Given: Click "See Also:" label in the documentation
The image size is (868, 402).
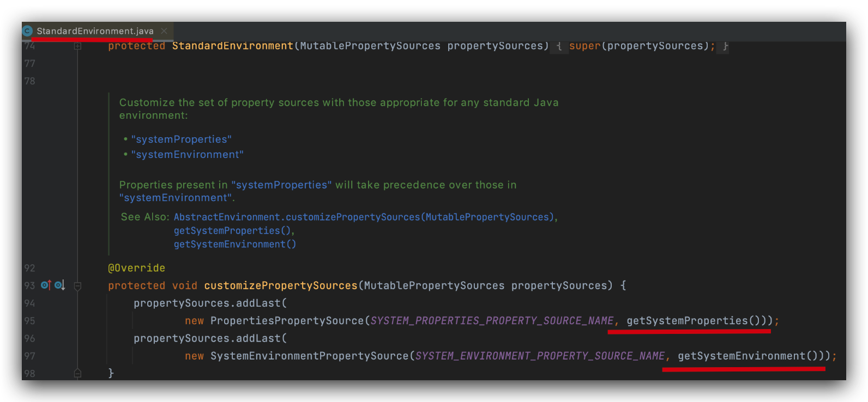Looking at the screenshot, I should pyautogui.click(x=145, y=217).
